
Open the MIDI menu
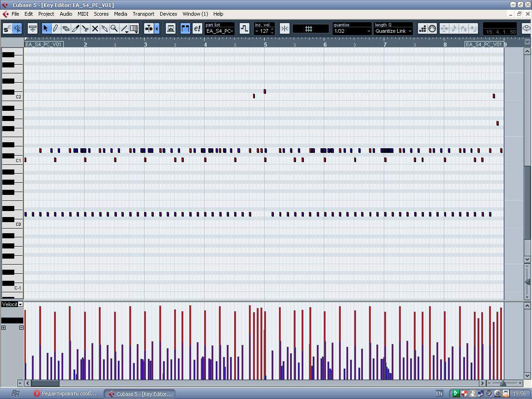[83, 14]
